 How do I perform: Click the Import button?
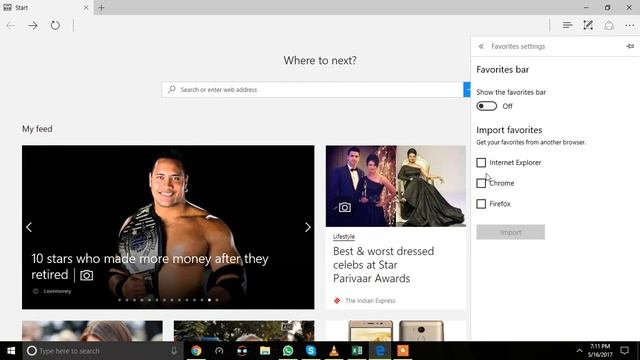[x=510, y=232]
